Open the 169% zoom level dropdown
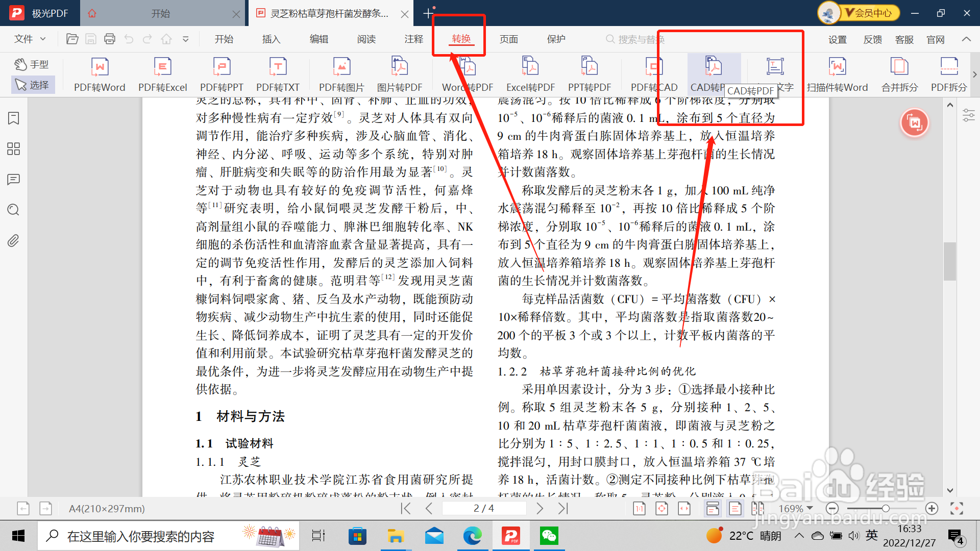The width and height of the screenshot is (980, 551). click(x=795, y=509)
